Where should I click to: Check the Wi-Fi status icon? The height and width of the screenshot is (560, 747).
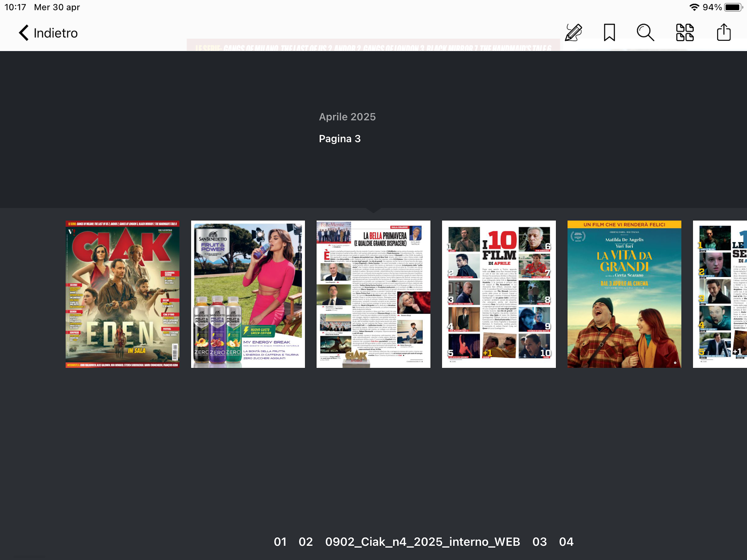(694, 7)
